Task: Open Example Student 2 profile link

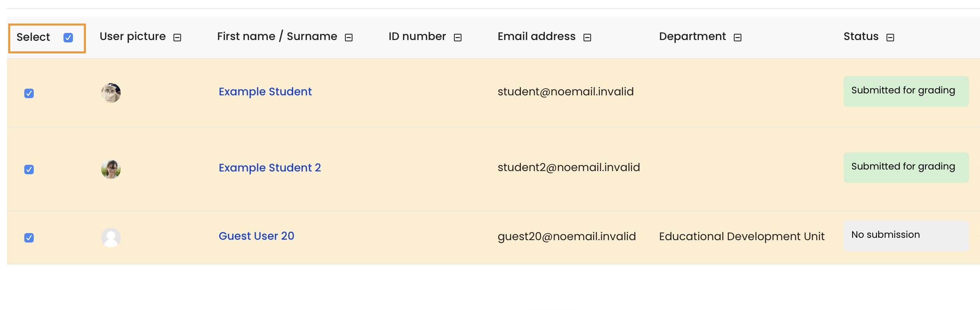Action: (x=270, y=168)
